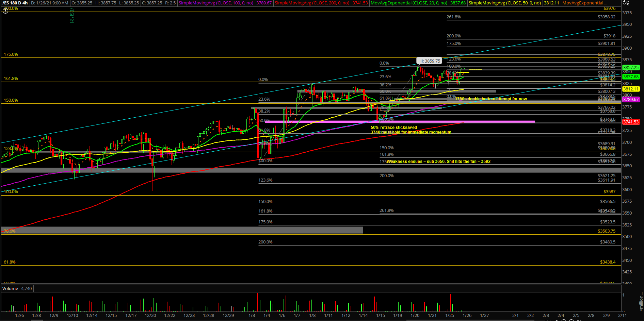Click the $3901.81 fib price label
This screenshot has height=321, width=644.
pos(607,43)
